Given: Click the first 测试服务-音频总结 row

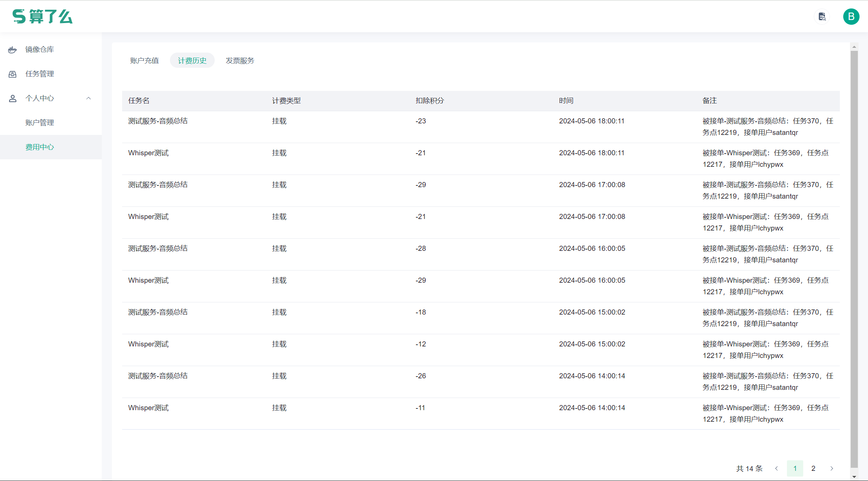Looking at the screenshot, I should (x=157, y=121).
